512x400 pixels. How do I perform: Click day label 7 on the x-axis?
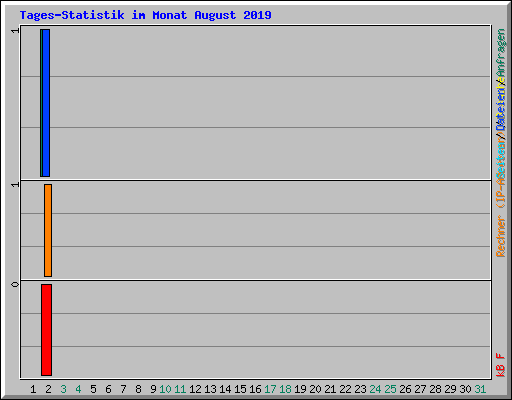[123, 389]
